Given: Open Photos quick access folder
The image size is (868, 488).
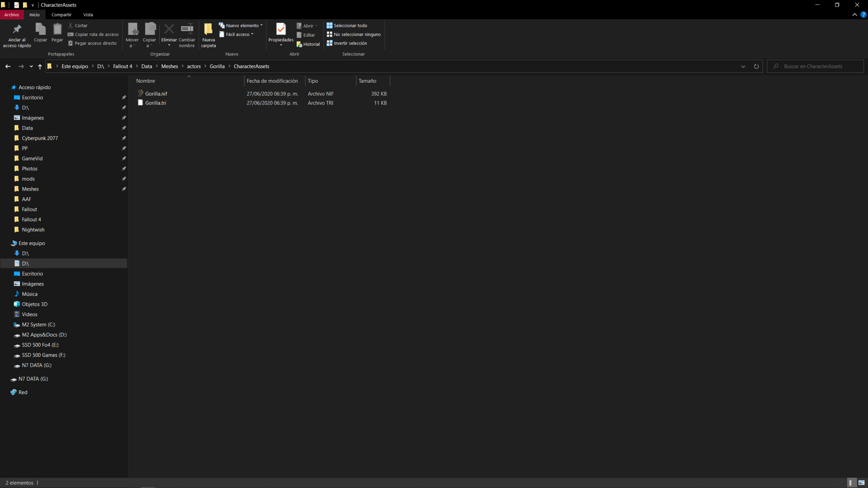Looking at the screenshot, I should [x=29, y=169].
